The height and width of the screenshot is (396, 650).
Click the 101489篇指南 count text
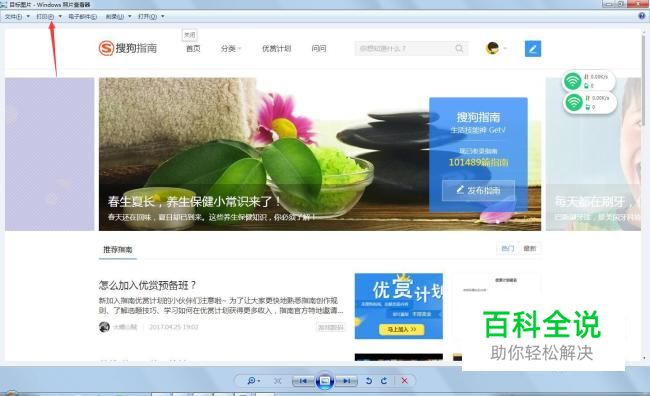[478, 162]
